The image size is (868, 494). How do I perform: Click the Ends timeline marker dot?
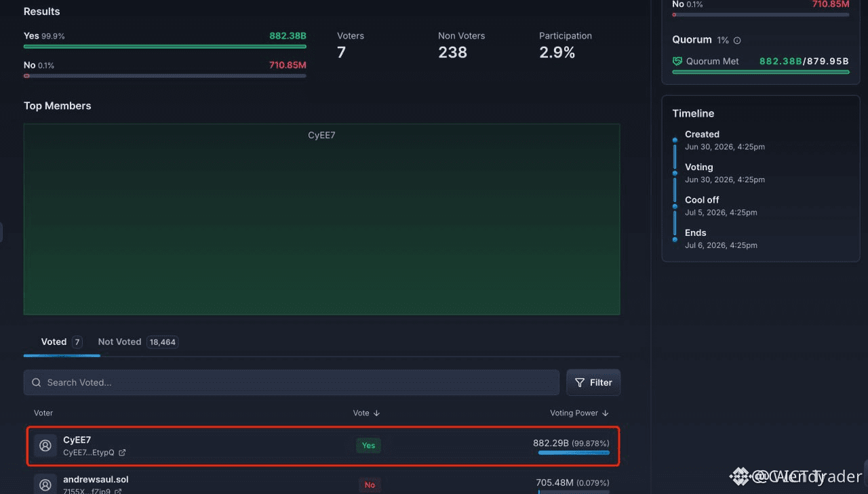pyautogui.click(x=675, y=239)
